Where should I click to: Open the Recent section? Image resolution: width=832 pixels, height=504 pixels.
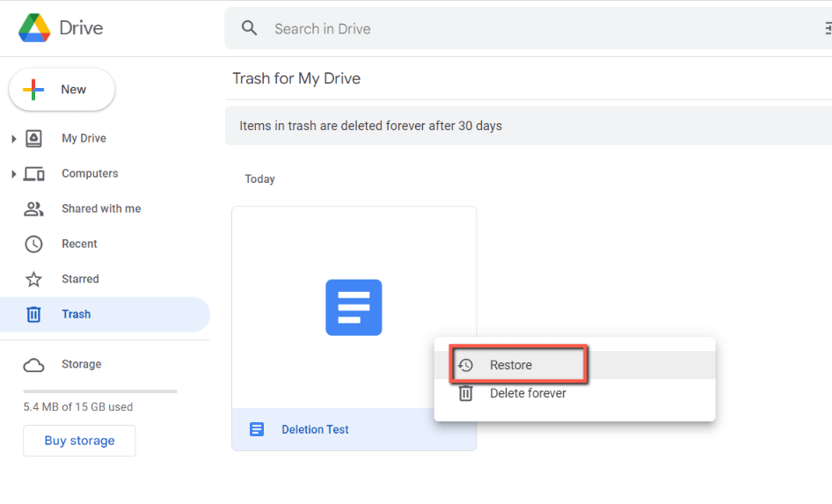tap(79, 244)
